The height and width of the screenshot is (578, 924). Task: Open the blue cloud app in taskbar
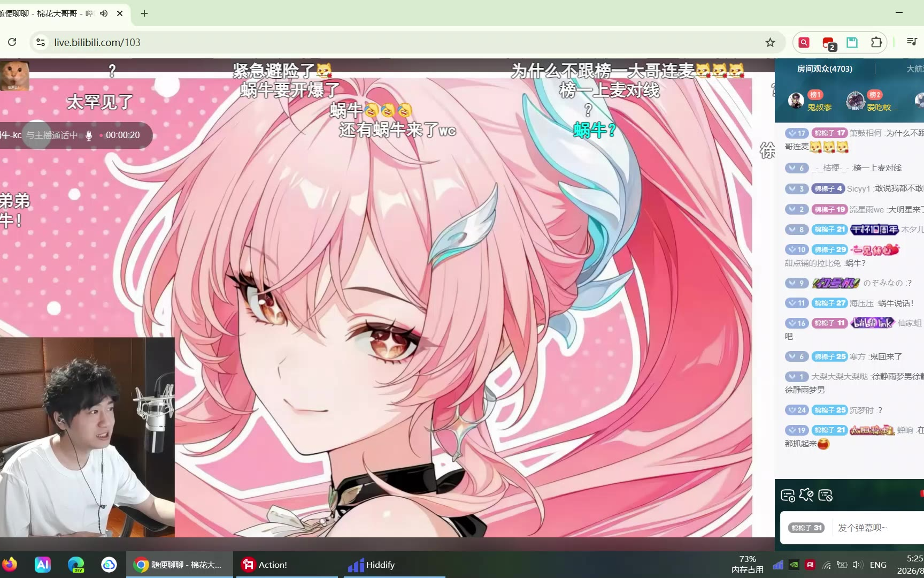pos(109,565)
